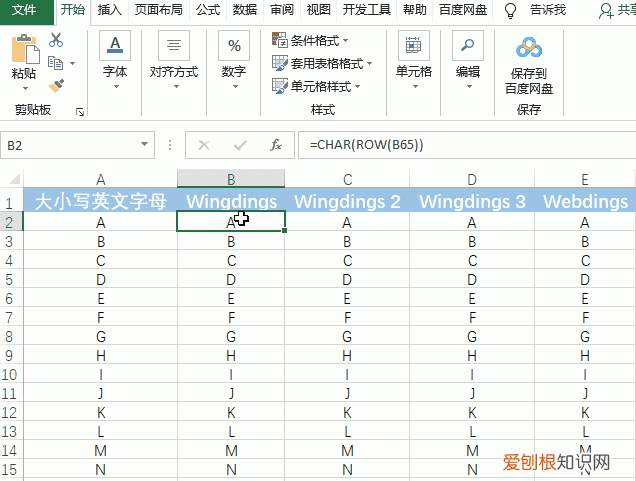Image resolution: width=636 pixels, height=481 pixels.
Task: Open the Font (字体) group icon
Action: click(115, 45)
